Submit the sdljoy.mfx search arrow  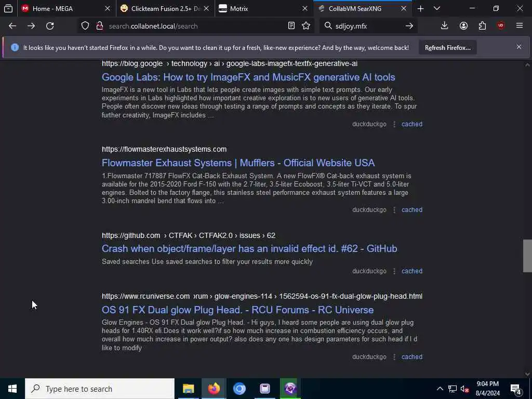(409, 26)
